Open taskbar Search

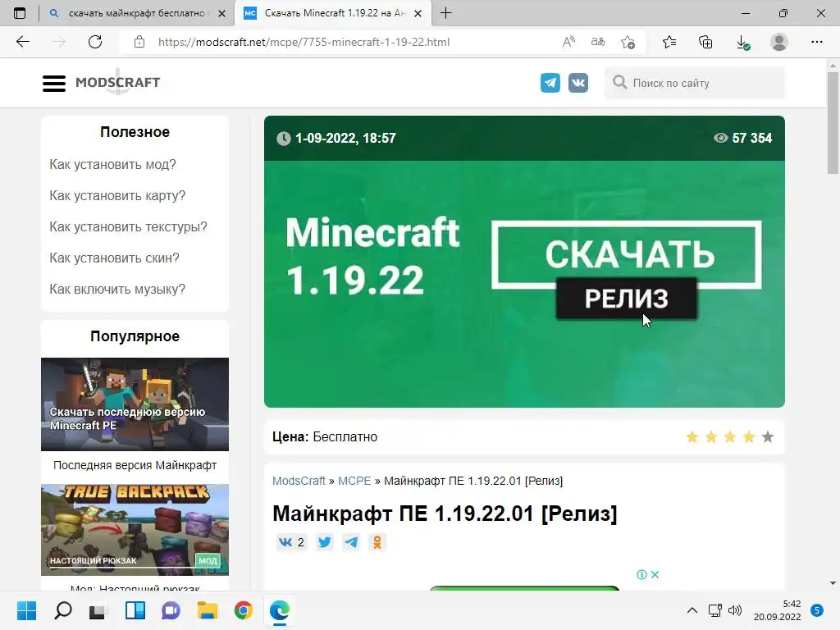point(62,610)
